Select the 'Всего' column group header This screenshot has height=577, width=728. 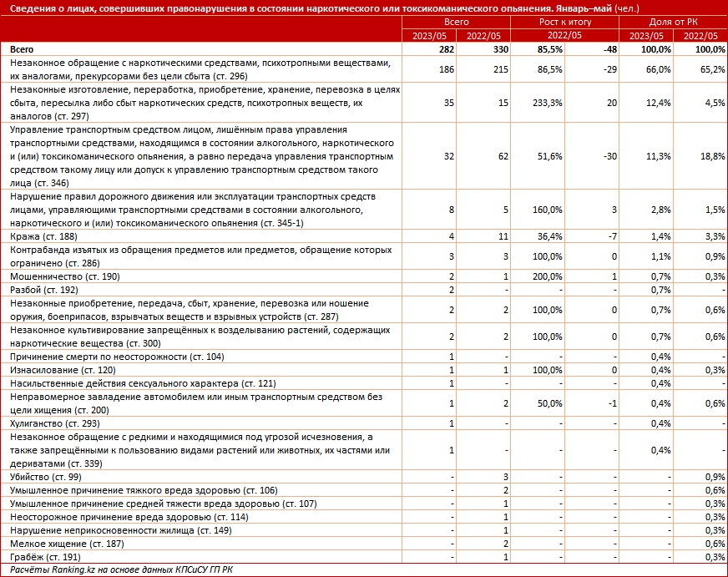(x=456, y=22)
